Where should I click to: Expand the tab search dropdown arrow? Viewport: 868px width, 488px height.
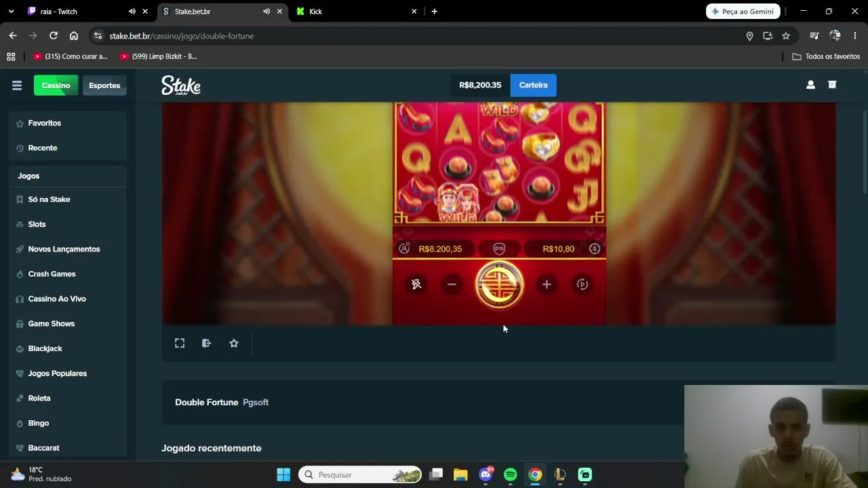click(11, 12)
